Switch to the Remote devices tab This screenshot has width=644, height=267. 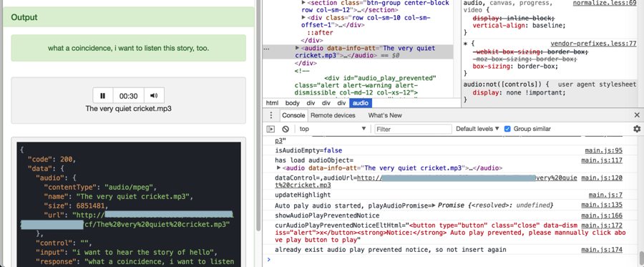(x=333, y=115)
